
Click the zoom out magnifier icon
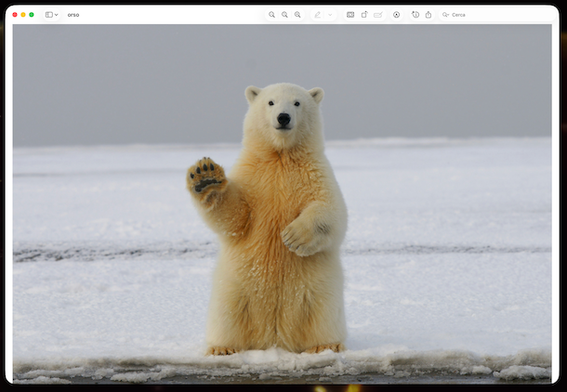point(271,15)
